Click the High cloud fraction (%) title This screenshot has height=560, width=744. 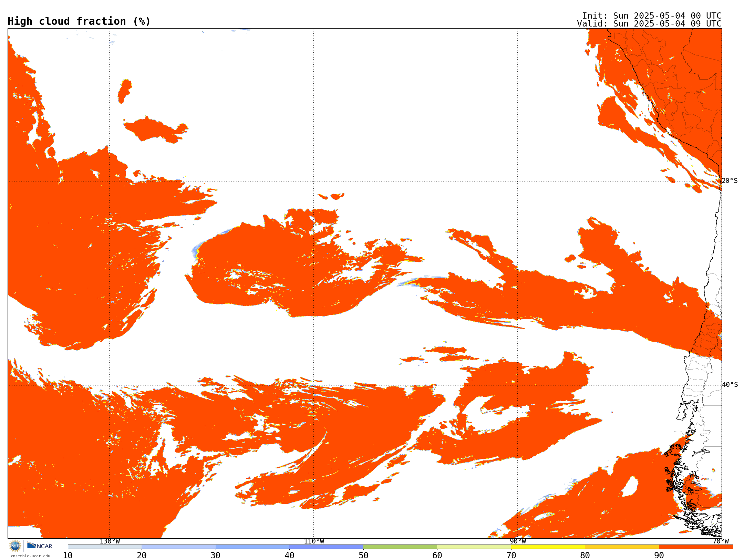pos(79,21)
